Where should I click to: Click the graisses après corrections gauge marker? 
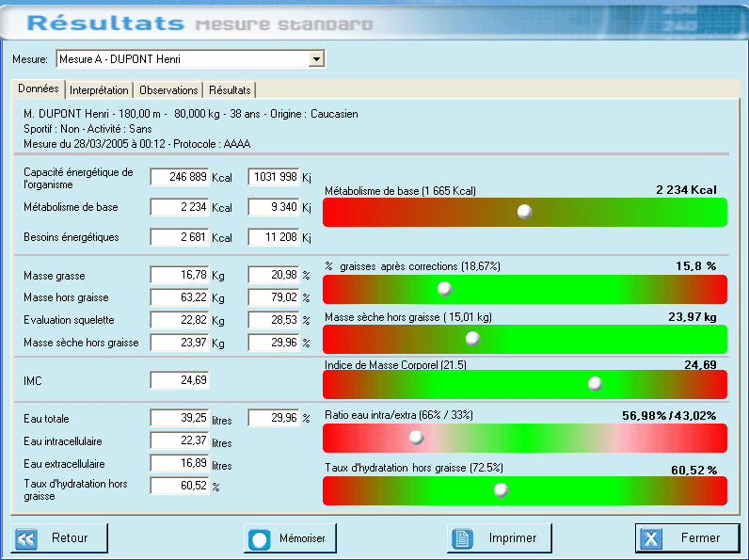pos(444,288)
